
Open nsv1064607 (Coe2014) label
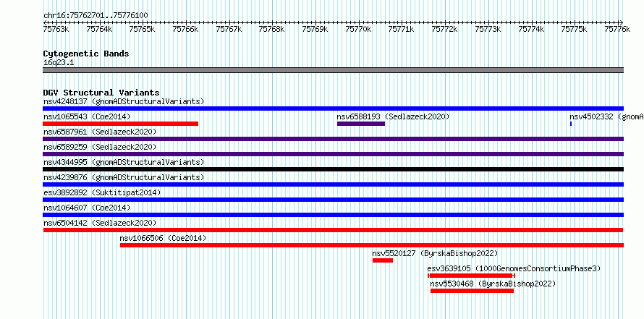[87, 208]
